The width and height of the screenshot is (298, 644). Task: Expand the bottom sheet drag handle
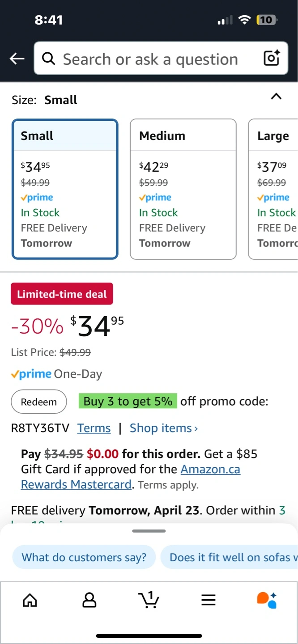(x=149, y=531)
